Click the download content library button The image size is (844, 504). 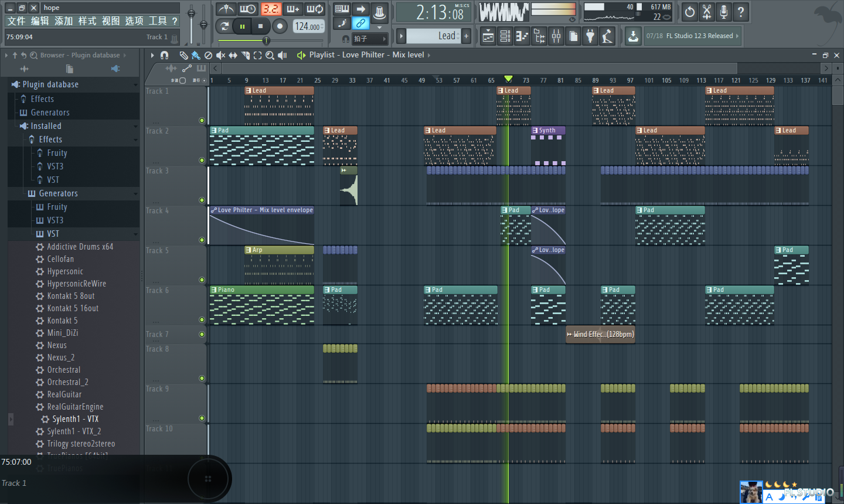pyautogui.click(x=633, y=36)
